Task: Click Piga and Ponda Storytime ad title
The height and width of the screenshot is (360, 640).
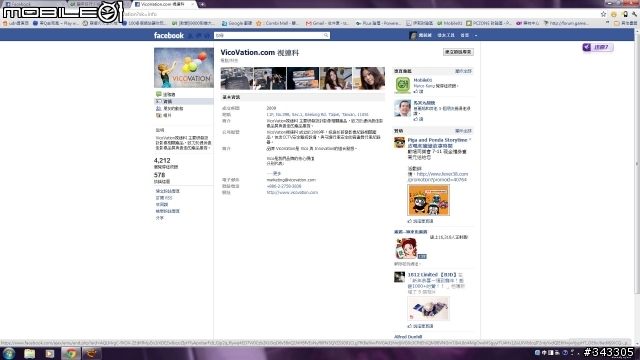Action: coord(439,142)
